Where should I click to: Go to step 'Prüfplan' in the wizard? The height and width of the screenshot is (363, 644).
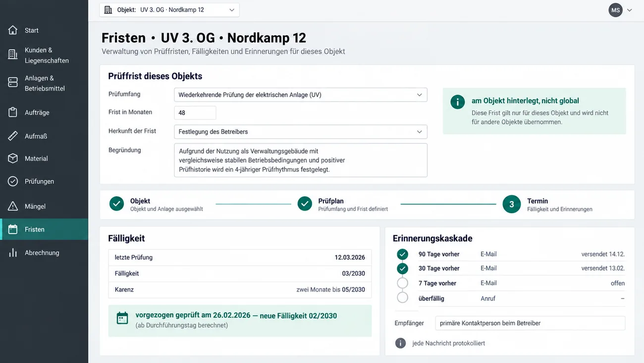(x=343, y=204)
